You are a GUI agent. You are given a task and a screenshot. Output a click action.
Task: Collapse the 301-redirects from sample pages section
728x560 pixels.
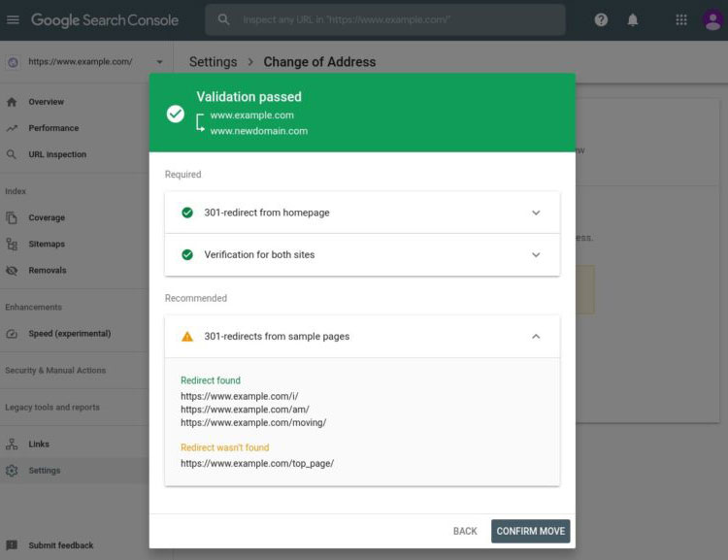536,337
